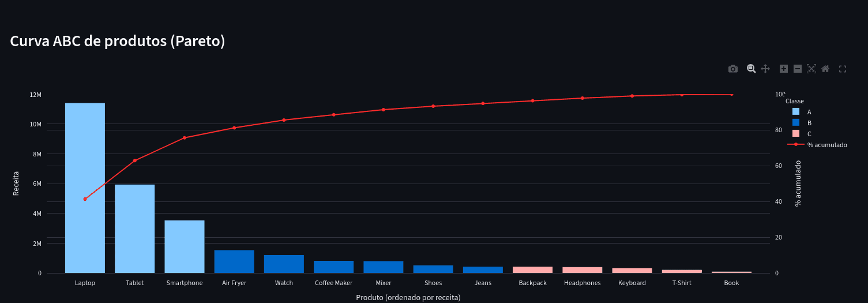
Task: Select the Air Fryer bar
Action: 234,261
